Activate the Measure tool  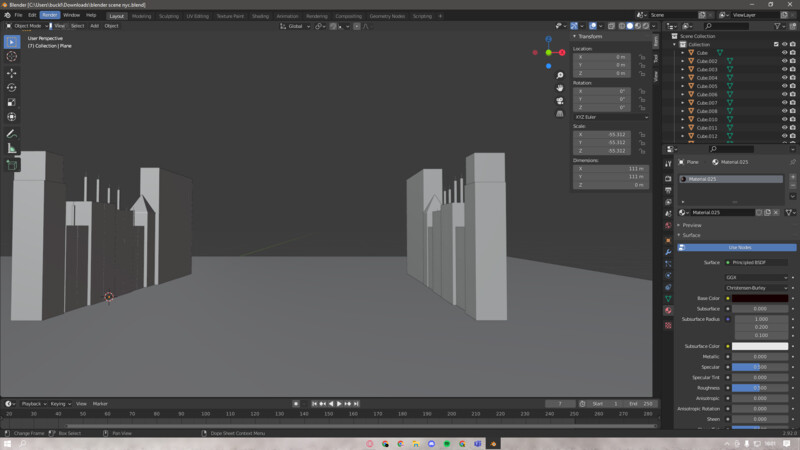click(12, 148)
